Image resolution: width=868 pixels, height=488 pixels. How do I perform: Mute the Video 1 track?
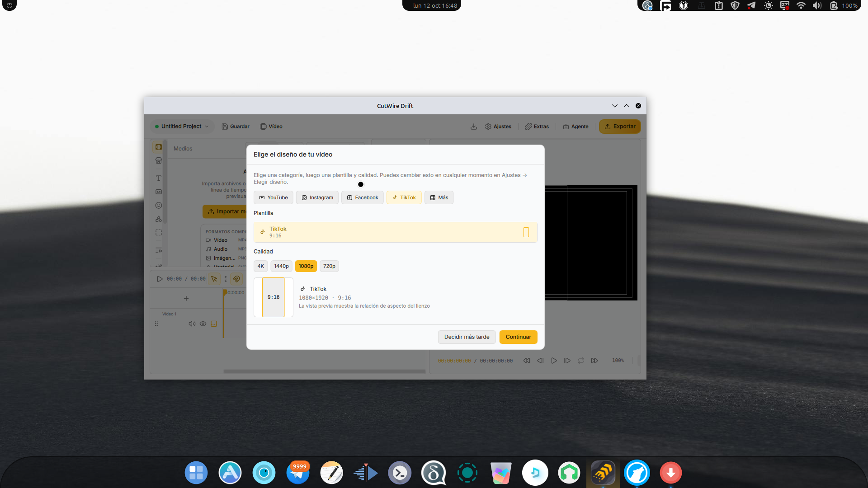192,324
